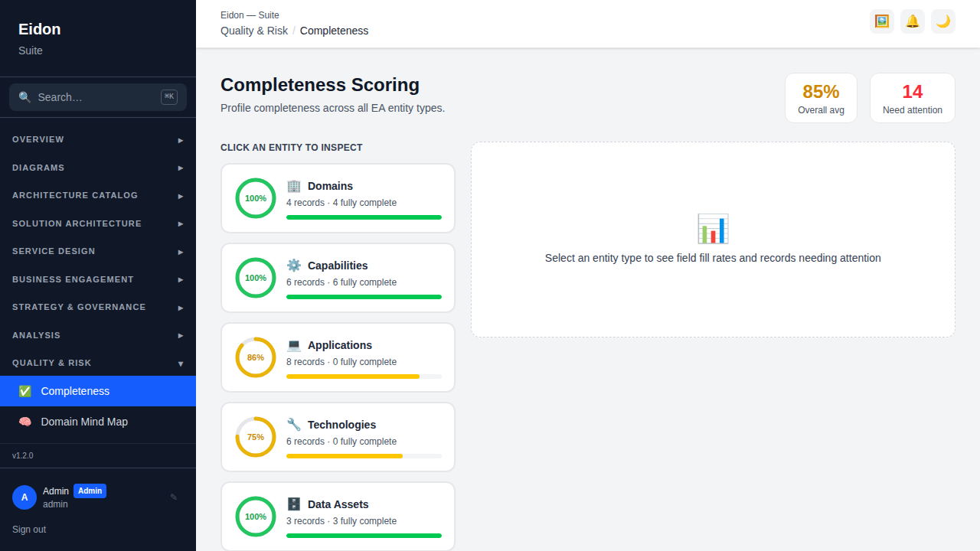Click the Capabilities gear icon
The image size is (980, 551).
[x=294, y=266]
